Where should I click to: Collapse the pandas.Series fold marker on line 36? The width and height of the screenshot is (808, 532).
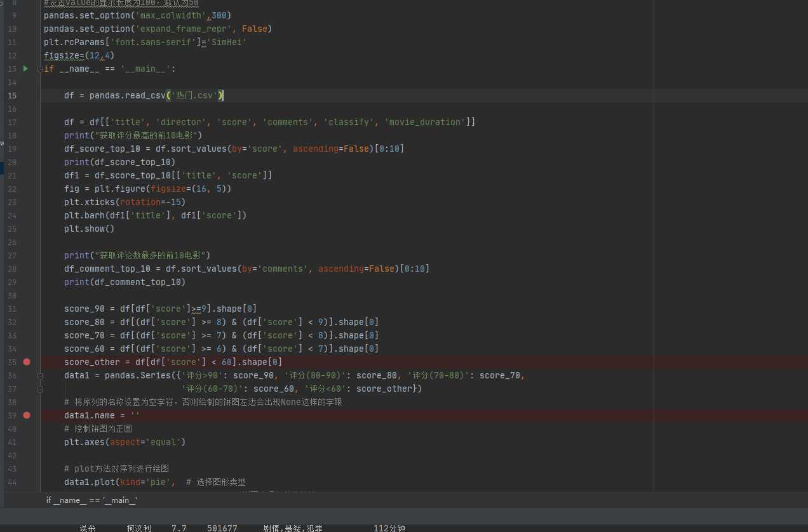[x=40, y=375]
